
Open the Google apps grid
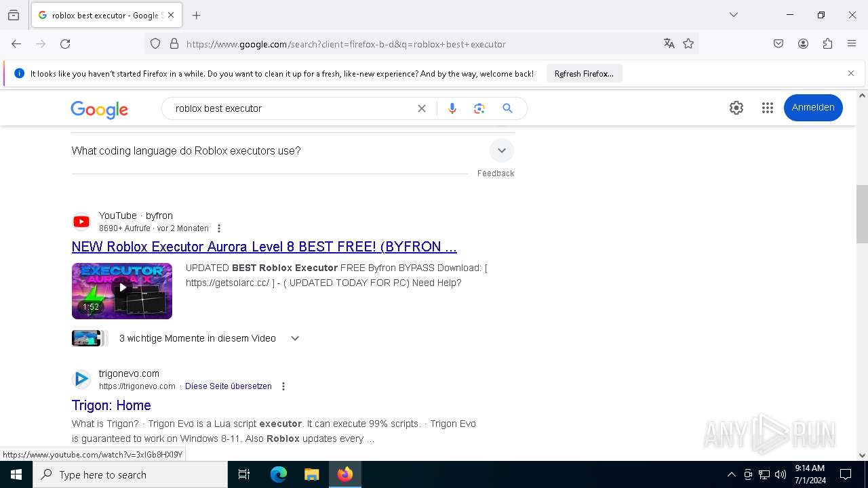click(x=768, y=108)
